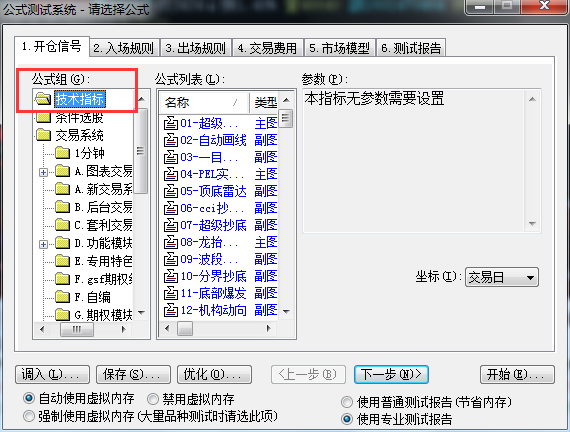Click formula list scroll-up arrow
This screenshot has height=432, width=570.
click(x=286, y=100)
